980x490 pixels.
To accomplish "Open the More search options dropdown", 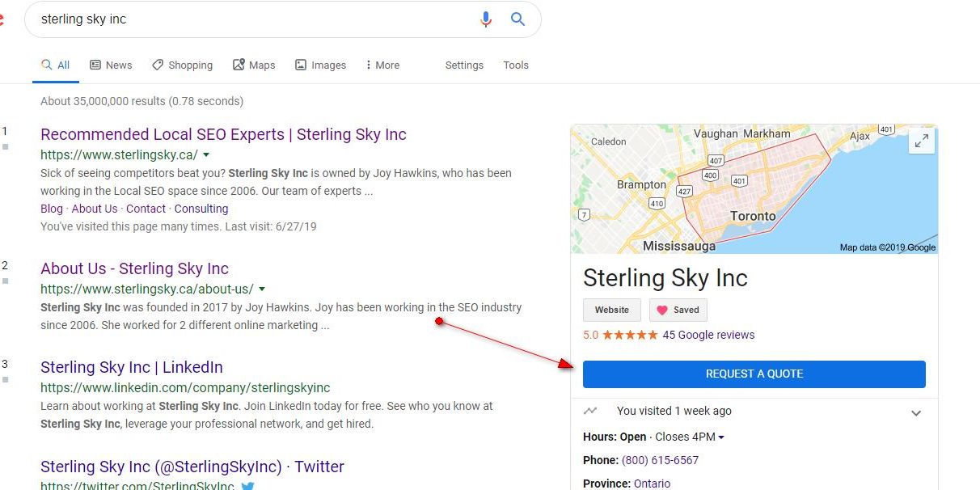I will tap(382, 65).
